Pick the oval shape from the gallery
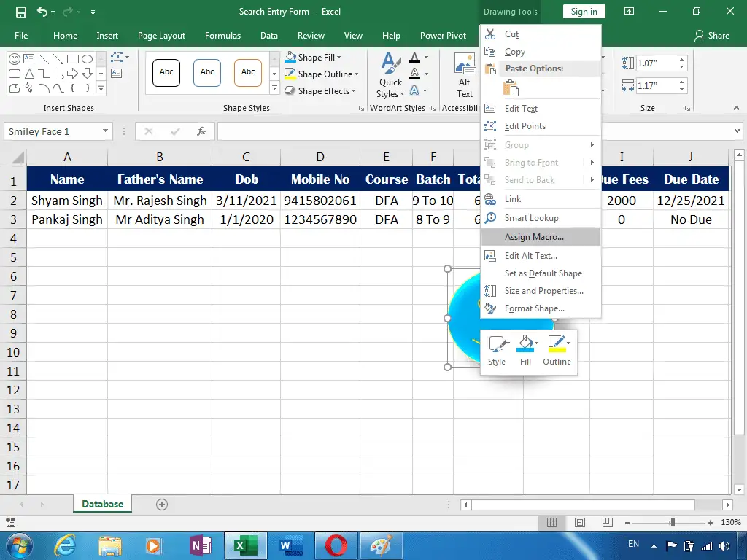The width and height of the screenshot is (747, 560). pyautogui.click(x=88, y=59)
